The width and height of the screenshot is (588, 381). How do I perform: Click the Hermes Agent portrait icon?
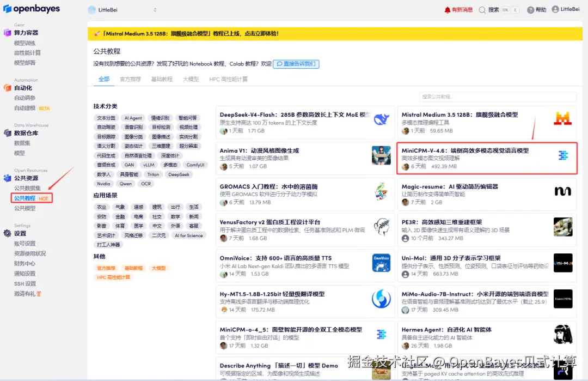click(563, 334)
